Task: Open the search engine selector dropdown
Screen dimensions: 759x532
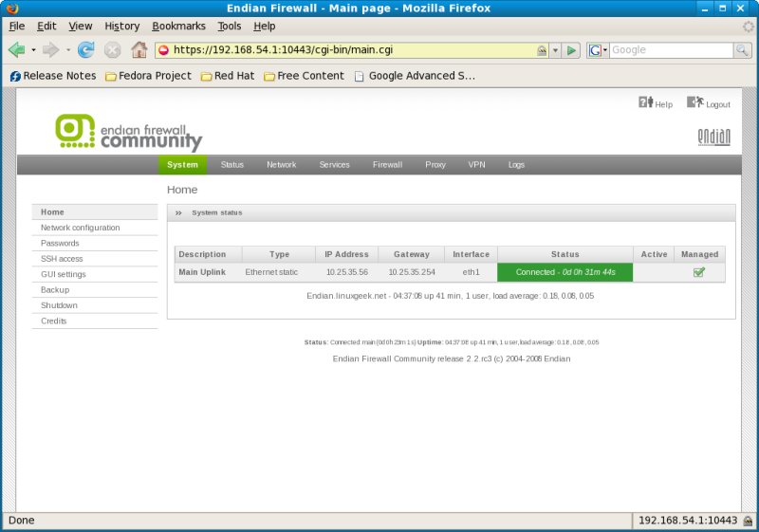Action: click(605, 50)
